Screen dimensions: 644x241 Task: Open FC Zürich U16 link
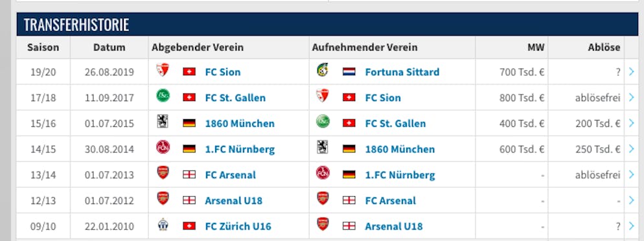[x=238, y=226]
